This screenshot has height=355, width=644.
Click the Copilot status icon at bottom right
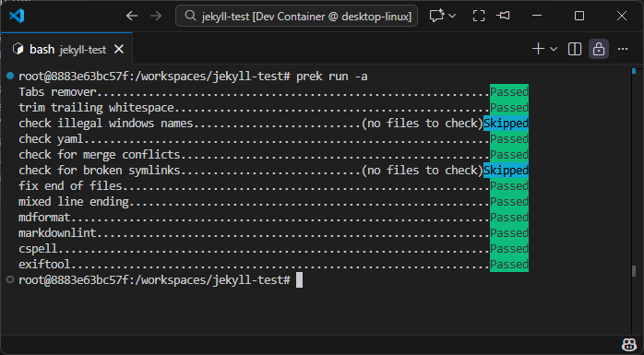[629, 344]
